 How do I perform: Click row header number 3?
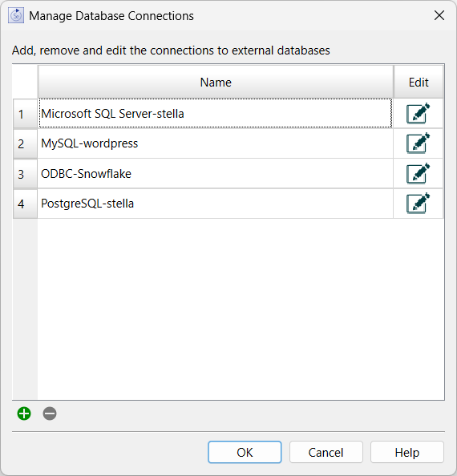tap(25, 174)
